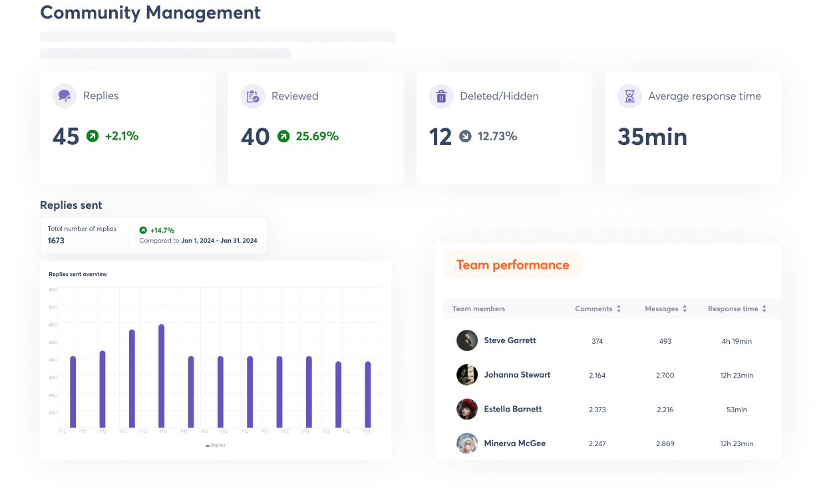The width and height of the screenshot is (825, 504).
Task: Click the Replies speech bubble icon
Action: coord(65,96)
